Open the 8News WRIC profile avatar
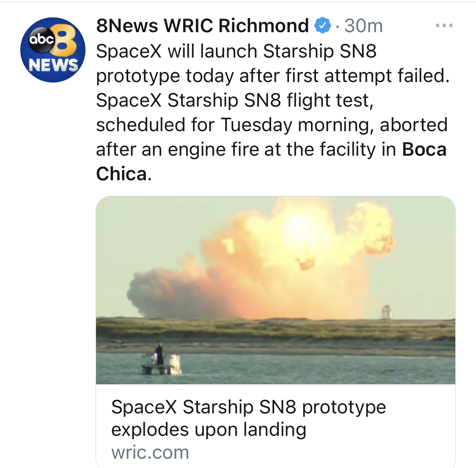476x468 pixels. [53, 50]
